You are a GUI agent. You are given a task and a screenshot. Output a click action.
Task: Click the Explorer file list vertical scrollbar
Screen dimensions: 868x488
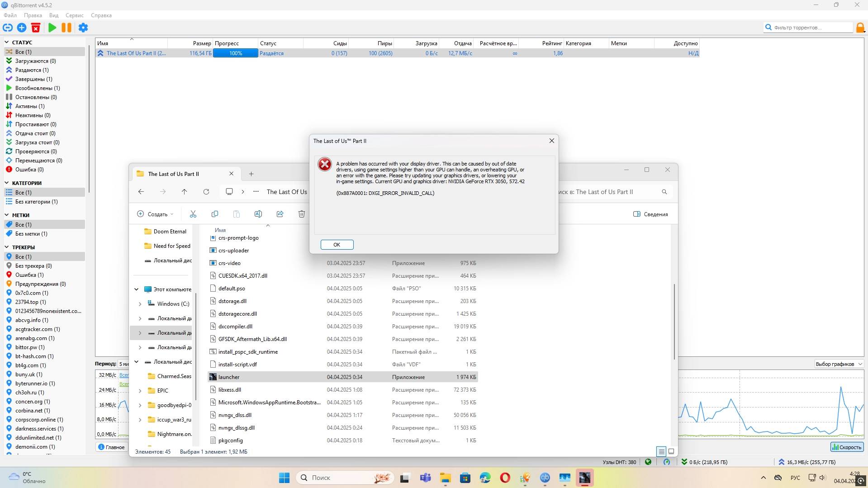pyautogui.click(x=674, y=322)
